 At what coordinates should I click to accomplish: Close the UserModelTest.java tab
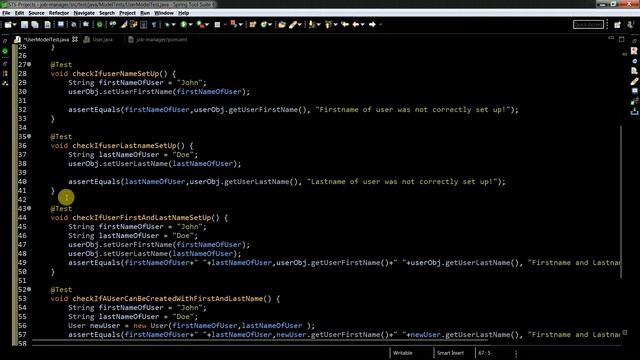click(75, 40)
